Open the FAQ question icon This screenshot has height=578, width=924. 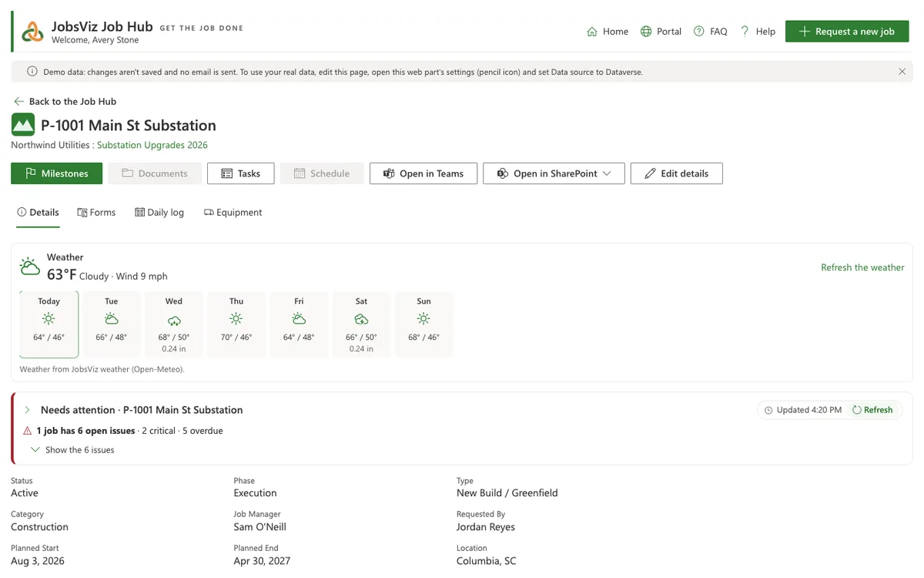click(x=699, y=32)
